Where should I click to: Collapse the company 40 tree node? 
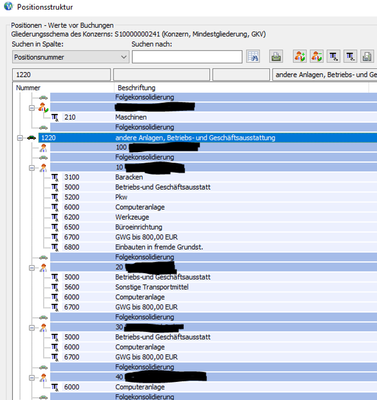(32, 378)
